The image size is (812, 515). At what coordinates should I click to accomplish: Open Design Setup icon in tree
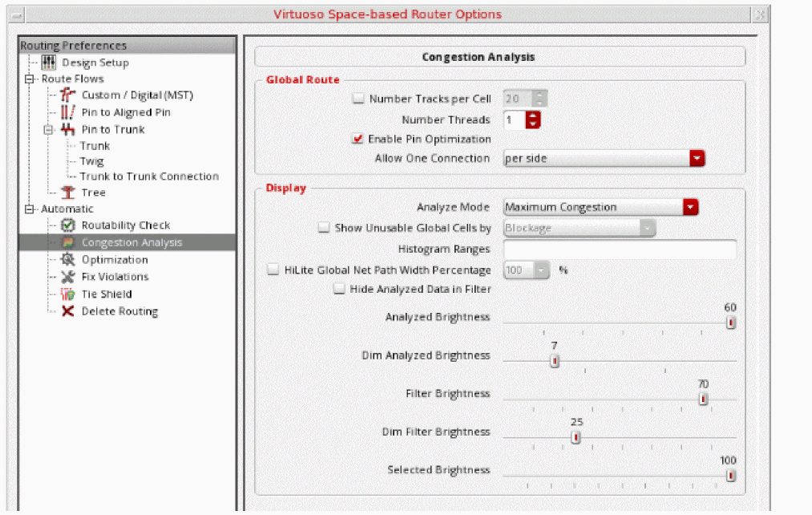(49, 63)
